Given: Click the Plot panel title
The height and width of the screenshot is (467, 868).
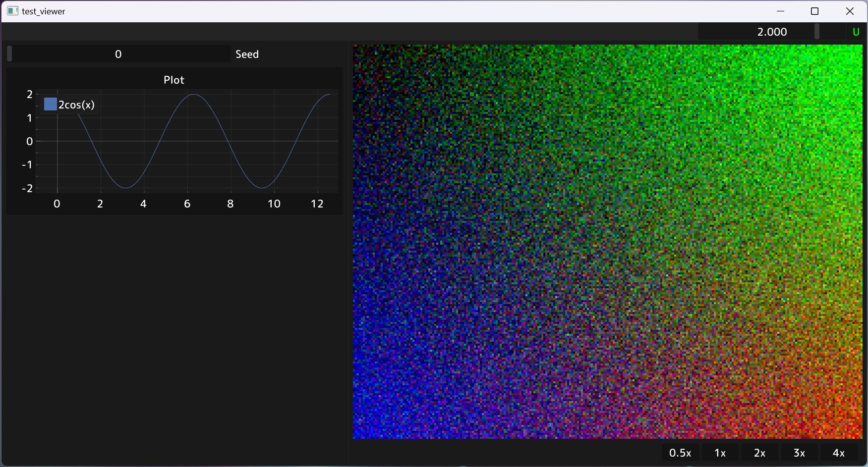Looking at the screenshot, I should pyautogui.click(x=174, y=80).
